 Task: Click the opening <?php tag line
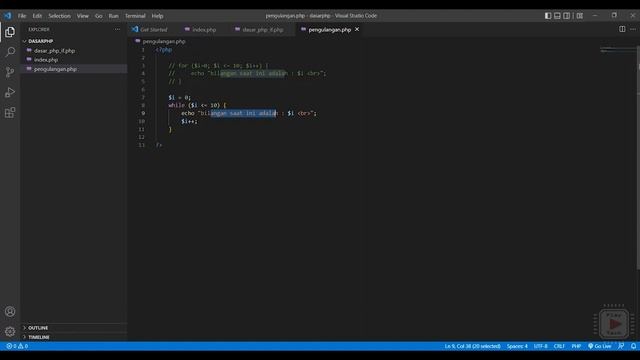coord(164,50)
